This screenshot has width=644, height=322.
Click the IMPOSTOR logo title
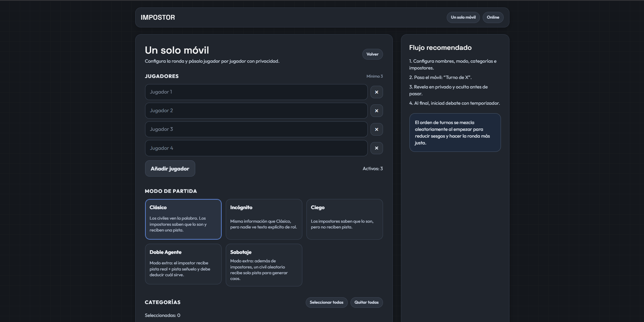[158, 17]
